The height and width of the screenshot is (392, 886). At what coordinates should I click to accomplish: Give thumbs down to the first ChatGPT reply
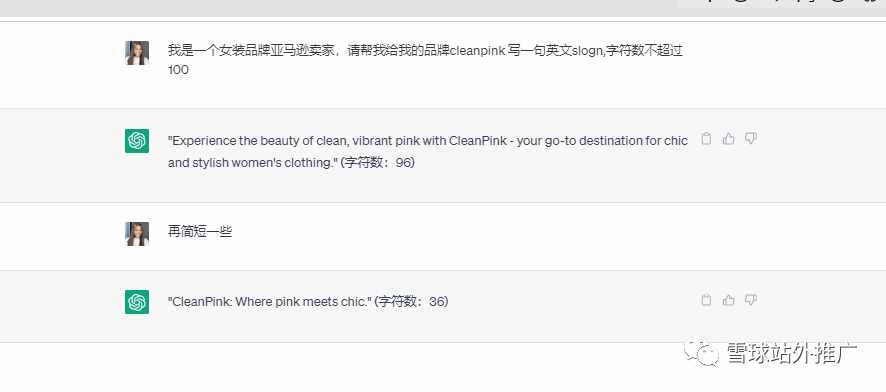coord(750,138)
